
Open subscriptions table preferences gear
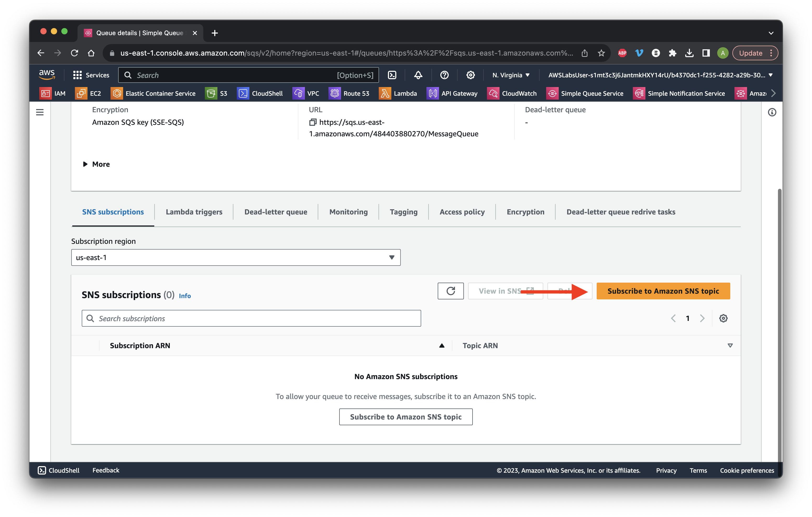723,318
